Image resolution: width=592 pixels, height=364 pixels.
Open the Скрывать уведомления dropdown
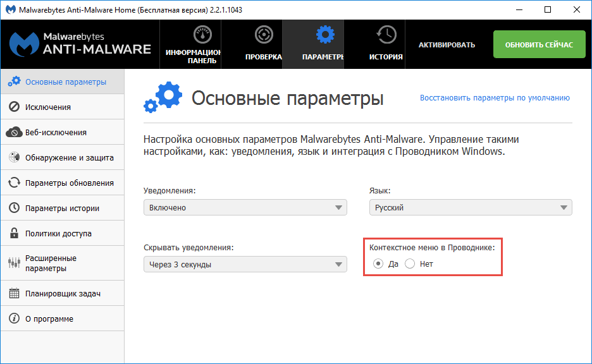245,264
